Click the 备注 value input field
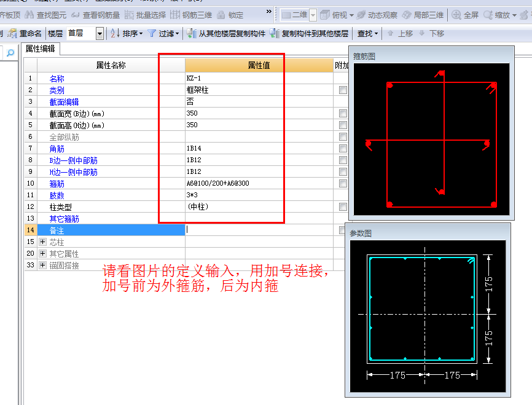Screen dimensions: 532x405 click(259, 230)
